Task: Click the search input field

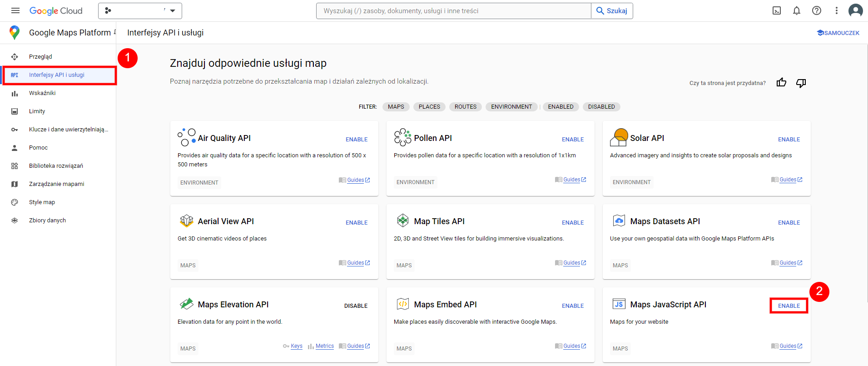Action: click(453, 11)
